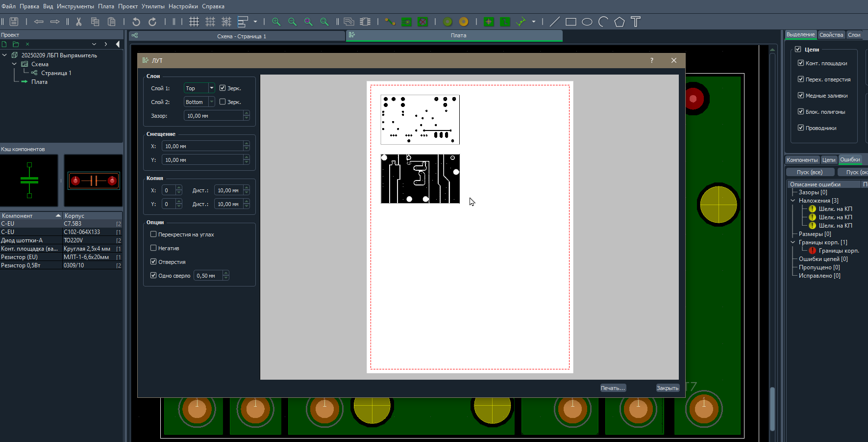This screenshot has height=442, width=868.
Task: Select the green origin crosshair tool
Action: point(489,22)
